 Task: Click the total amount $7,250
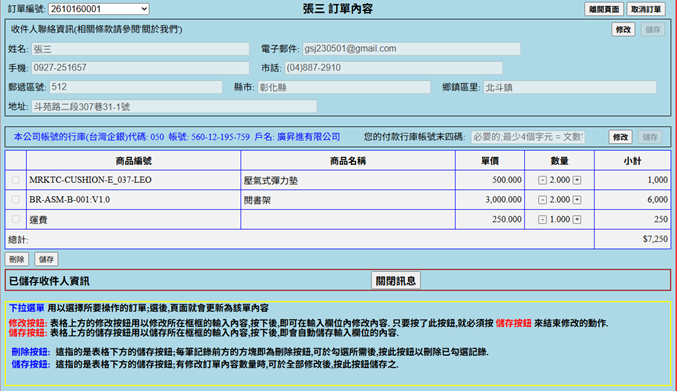click(655, 239)
